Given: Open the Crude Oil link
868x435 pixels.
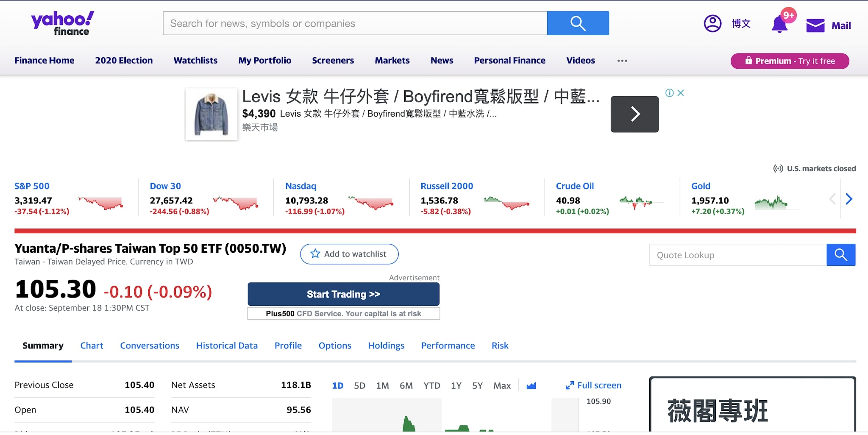Looking at the screenshot, I should [x=575, y=186].
